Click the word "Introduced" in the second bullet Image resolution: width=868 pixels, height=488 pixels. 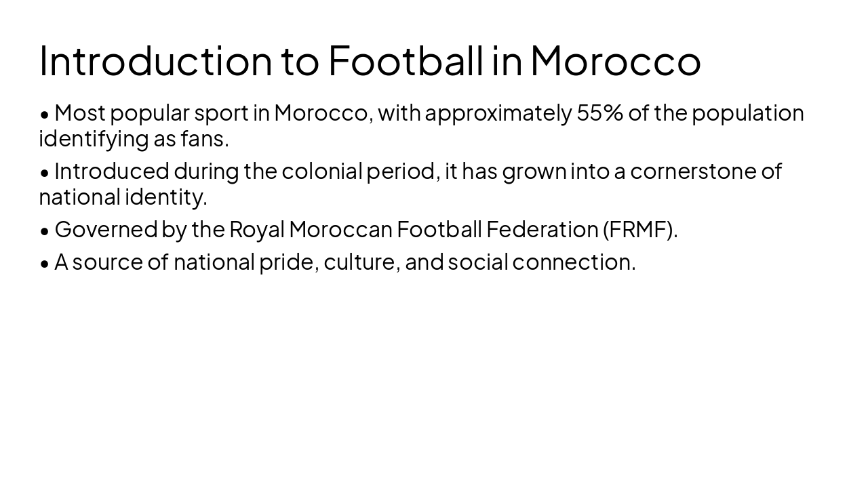112,171
